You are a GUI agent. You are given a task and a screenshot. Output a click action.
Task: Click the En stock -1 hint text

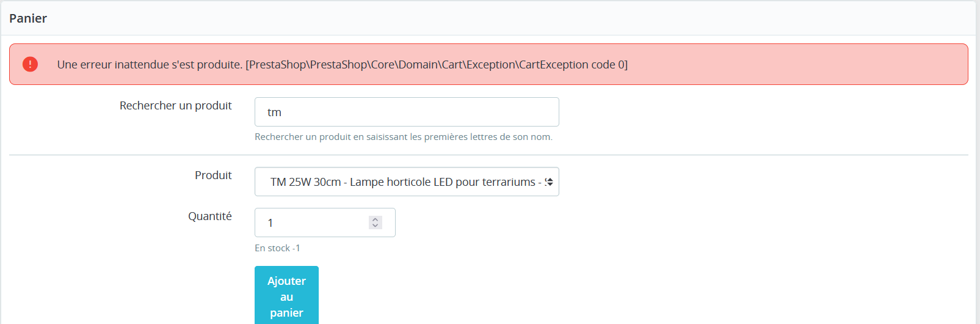tap(277, 248)
